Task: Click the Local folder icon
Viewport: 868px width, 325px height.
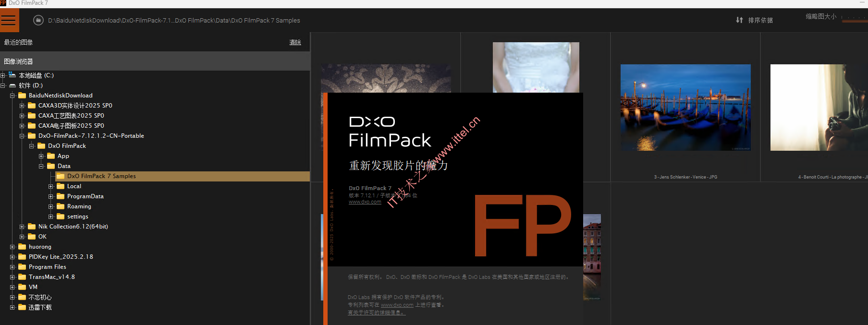Action: pyautogui.click(x=61, y=186)
